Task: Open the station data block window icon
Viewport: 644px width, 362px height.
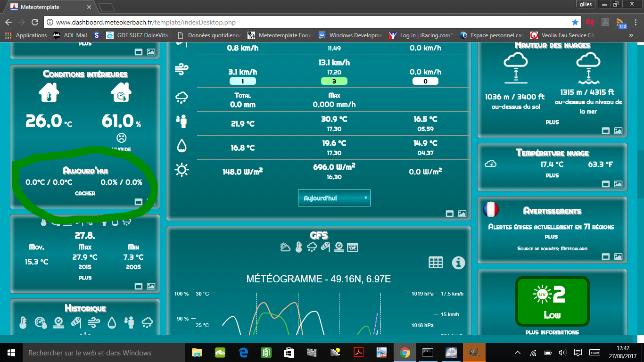Action: [450, 214]
